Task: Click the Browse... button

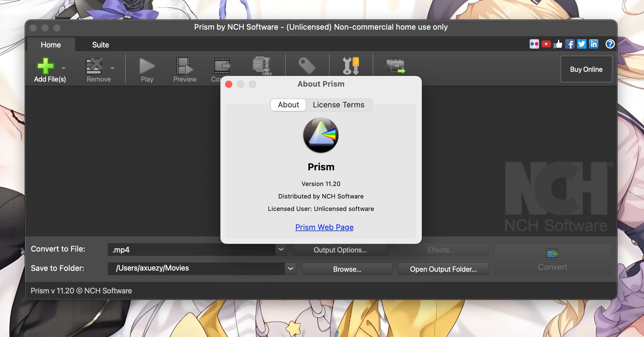Action: (x=347, y=269)
